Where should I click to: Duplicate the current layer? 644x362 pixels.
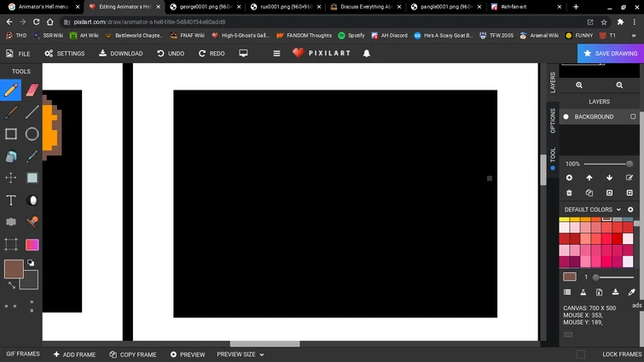[x=589, y=193]
